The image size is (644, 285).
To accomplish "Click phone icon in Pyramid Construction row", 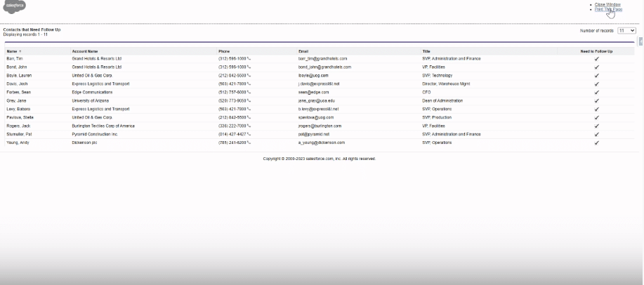I will tap(249, 134).
